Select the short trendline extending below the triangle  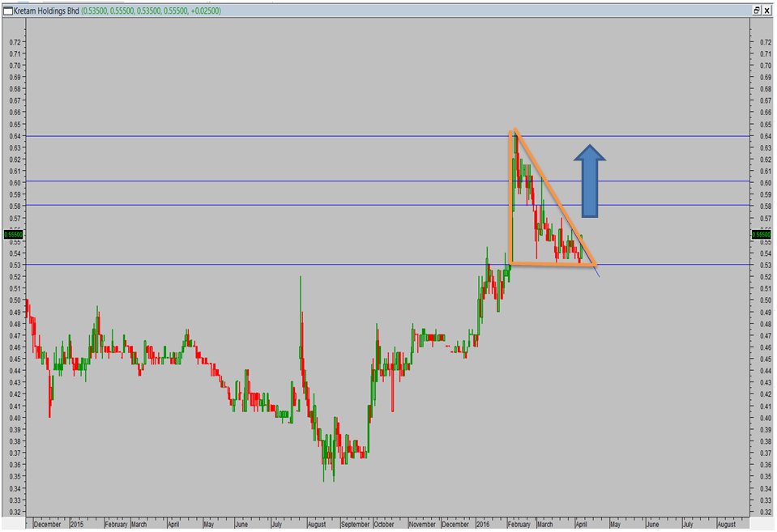point(598,274)
